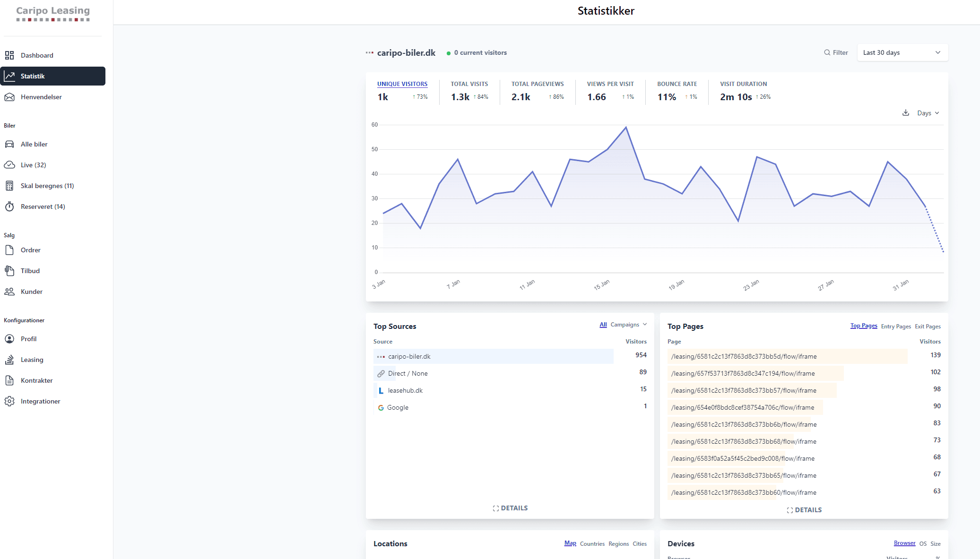The height and width of the screenshot is (559, 980).
Task: Open DETAILS under Top Sources
Action: [x=510, y=508]
